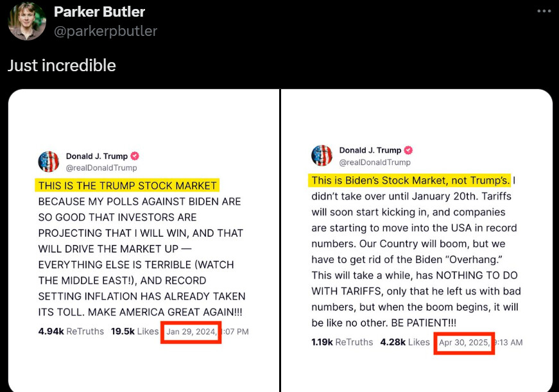Click Trump avatar in right post

click(322, 156)
